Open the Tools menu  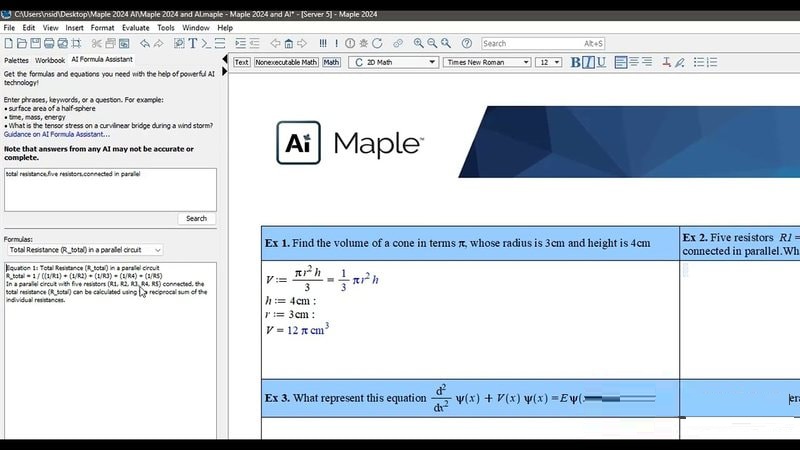166,28
